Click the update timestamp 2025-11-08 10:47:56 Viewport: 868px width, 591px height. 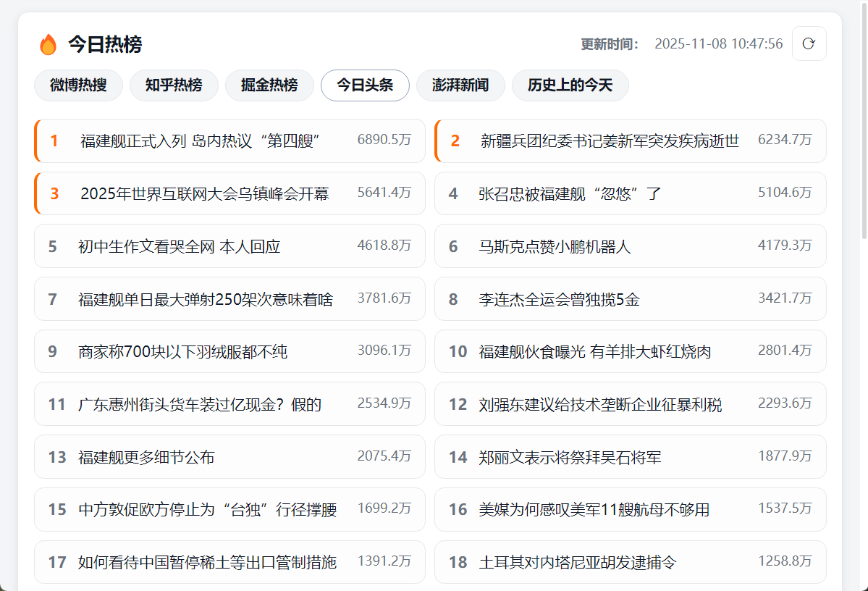pos(718,44)
